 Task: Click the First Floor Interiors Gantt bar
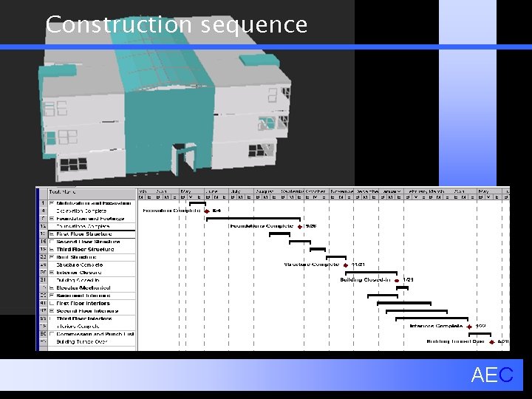click(404, 304)
